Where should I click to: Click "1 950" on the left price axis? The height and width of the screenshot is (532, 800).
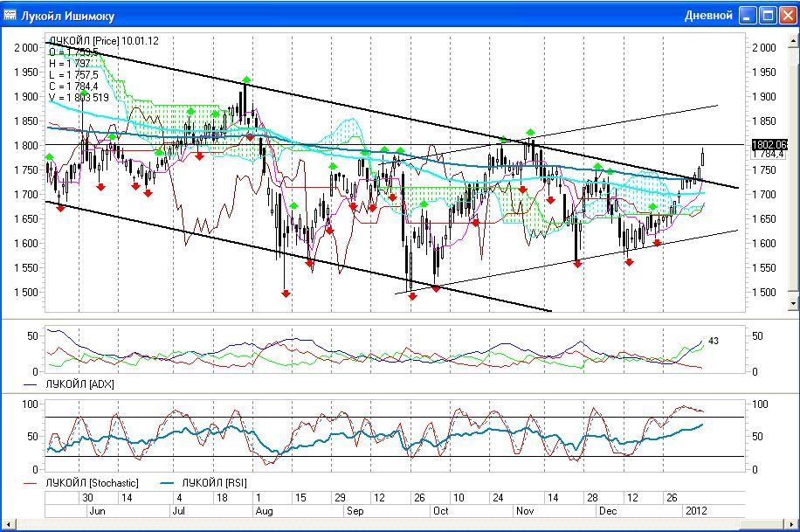[x=26, y=72]
